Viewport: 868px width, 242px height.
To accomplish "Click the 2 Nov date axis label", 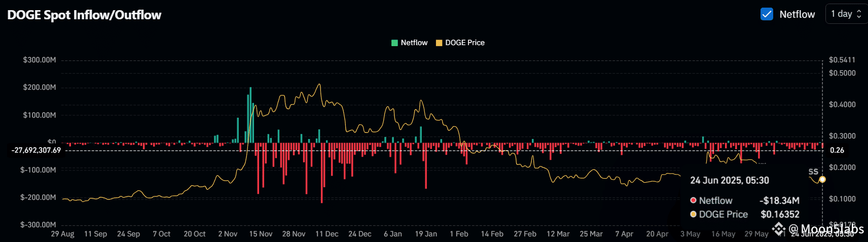I will 228,234.
